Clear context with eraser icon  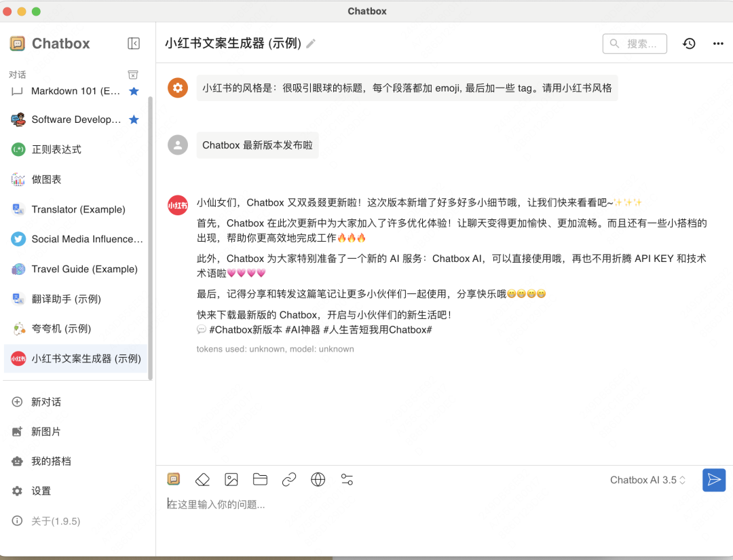click(x=202, y=480)
